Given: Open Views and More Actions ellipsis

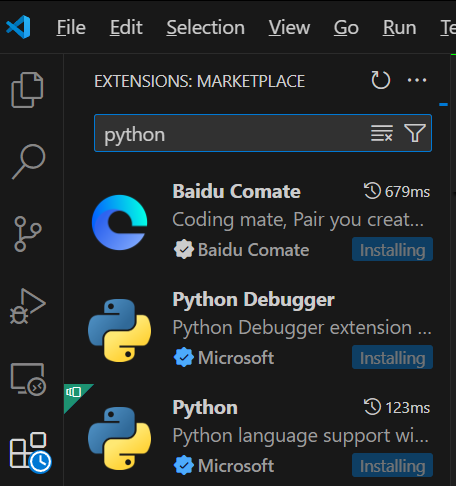Looking at the screenshot, I should pos(417,80).
